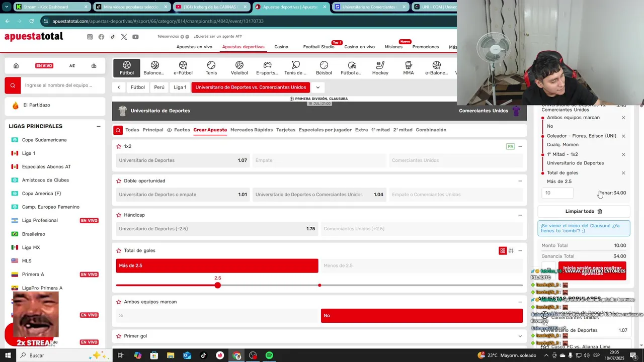Screen dimensions: 644x362
Task: Collapse the Total de goles section
Action: click(520, 250)
